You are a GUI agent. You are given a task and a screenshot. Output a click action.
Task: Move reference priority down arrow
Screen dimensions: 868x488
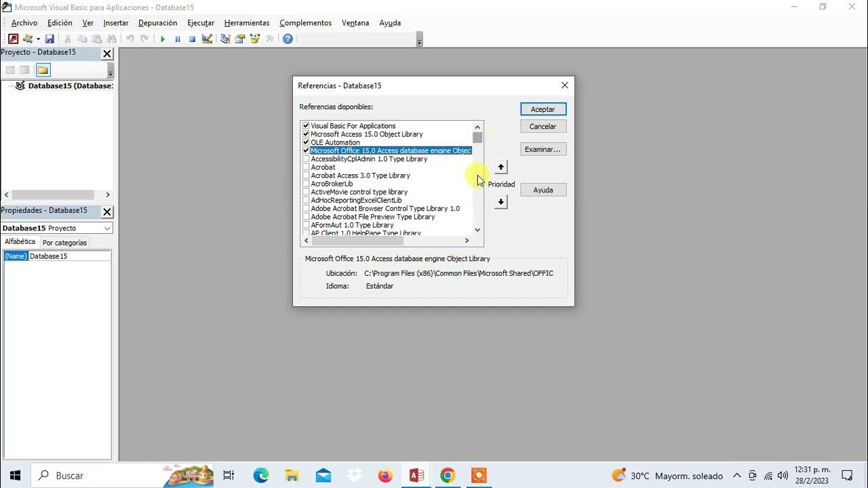[501, 202]
